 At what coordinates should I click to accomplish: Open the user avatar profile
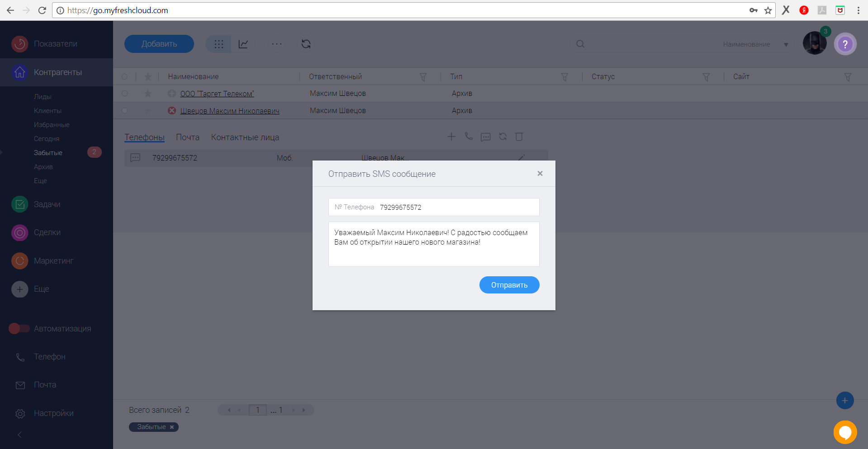click(815, 43)
